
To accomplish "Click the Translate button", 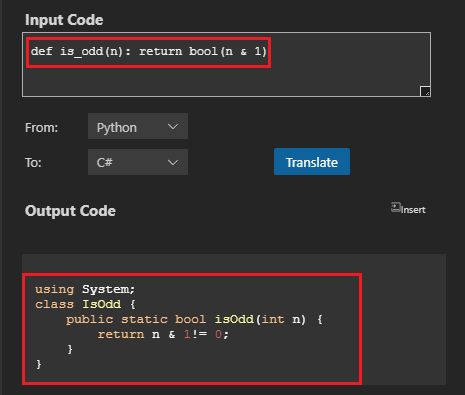I will pos(312,162).
